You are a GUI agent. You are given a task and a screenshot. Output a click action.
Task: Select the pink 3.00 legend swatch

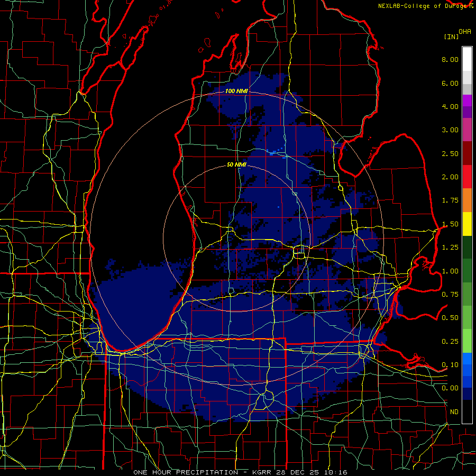coord(467,130)
